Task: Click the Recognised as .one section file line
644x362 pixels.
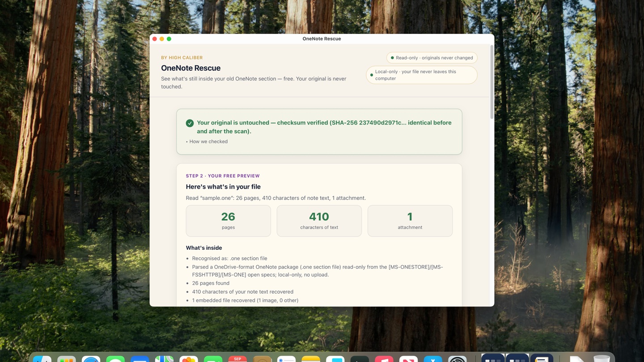Action: 229,258
